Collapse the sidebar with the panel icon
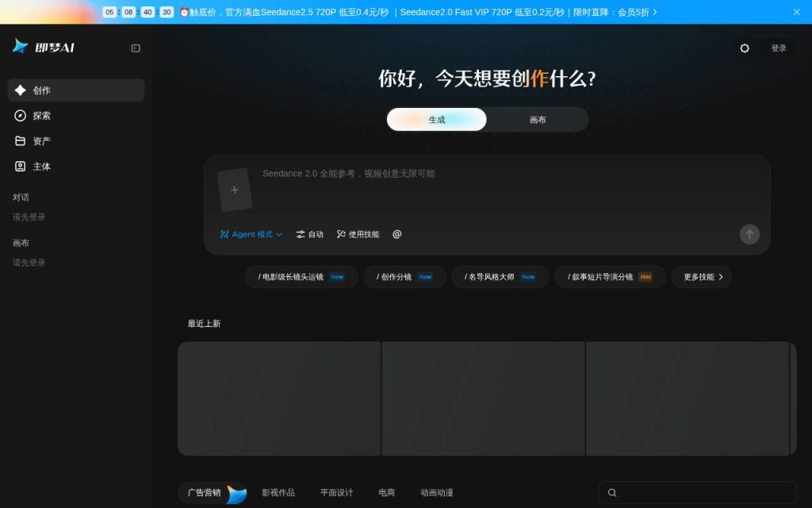Image resolution: width=812 pixels, height=508 pixels. coord(136,48)
